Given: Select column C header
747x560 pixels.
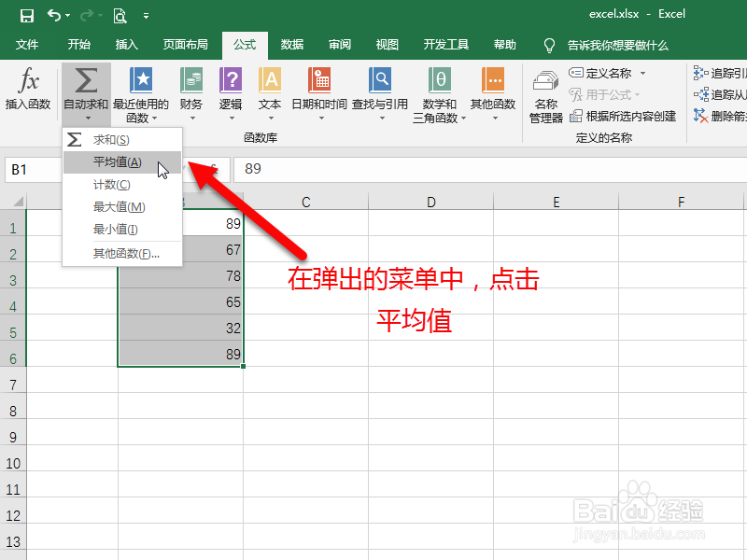Looking at the screenshot, I should (x=306, y=202).
